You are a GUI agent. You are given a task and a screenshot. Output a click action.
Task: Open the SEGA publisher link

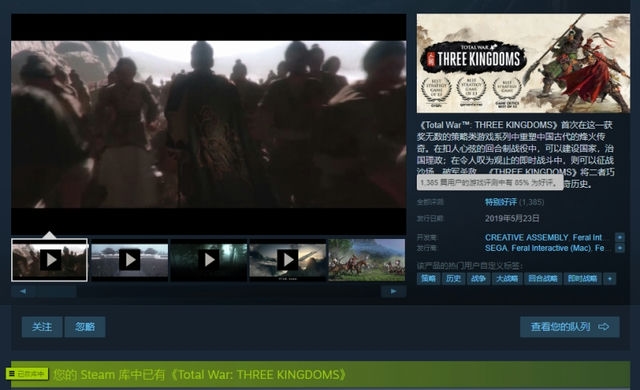point(496,248)
